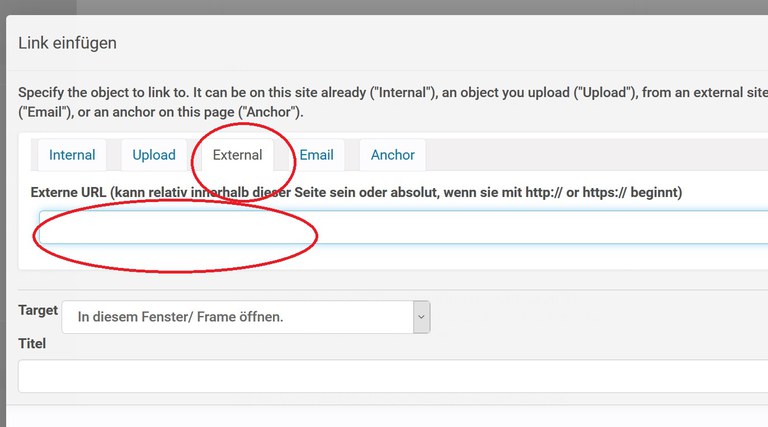
Task: Switch to the Email tab
Action: point(317,155)
